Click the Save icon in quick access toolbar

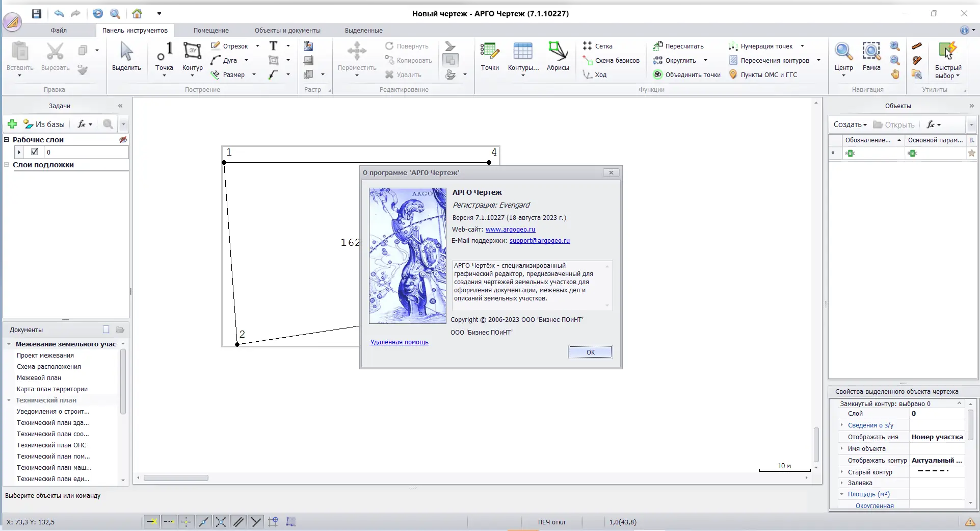tap(36, 14)
